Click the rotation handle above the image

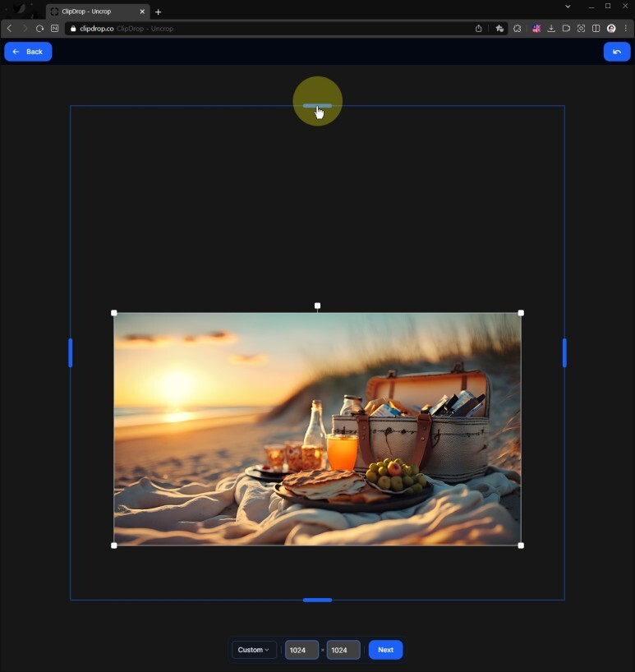317,306
